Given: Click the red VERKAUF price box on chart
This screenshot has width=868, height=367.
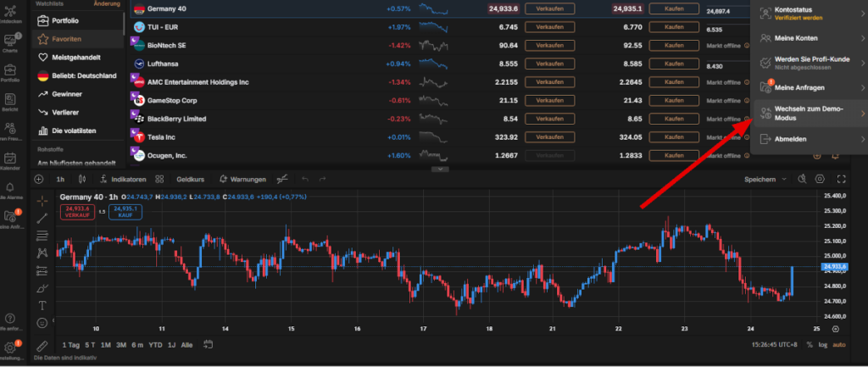Looking at the screenshot, I should [x=77, y=212].
